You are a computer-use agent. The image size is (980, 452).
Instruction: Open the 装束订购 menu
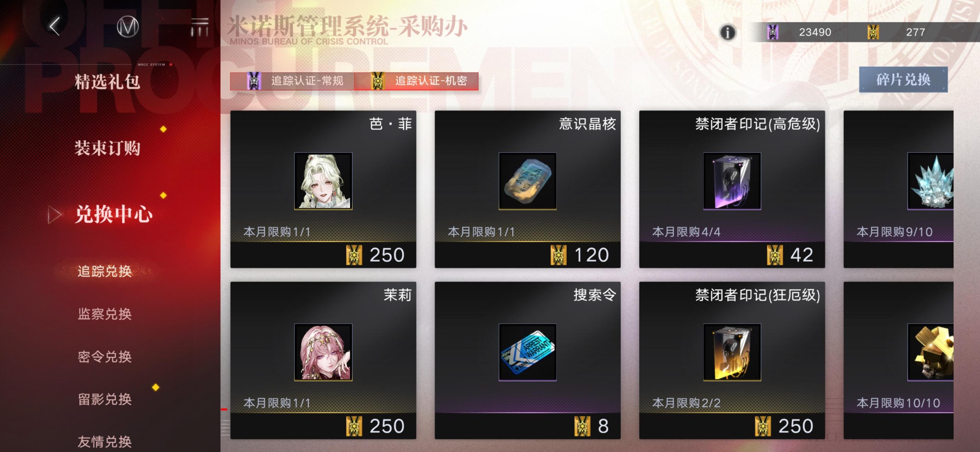(x=107, y=148)
